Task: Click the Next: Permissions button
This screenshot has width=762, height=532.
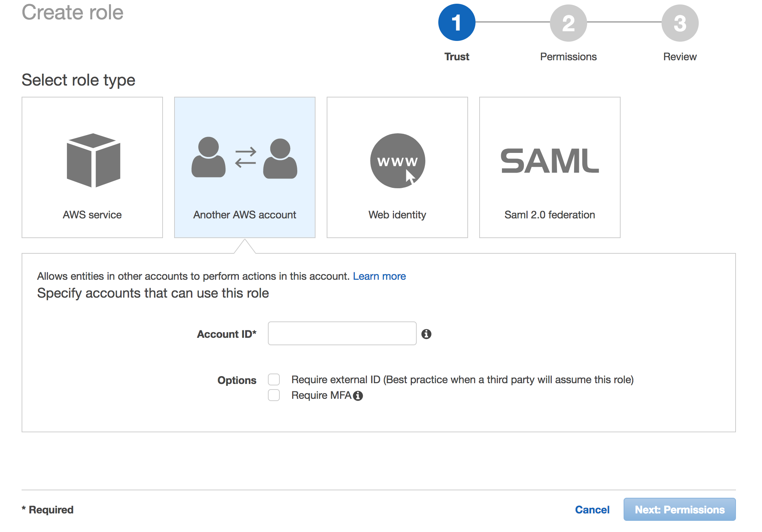Action: point(680,509)
